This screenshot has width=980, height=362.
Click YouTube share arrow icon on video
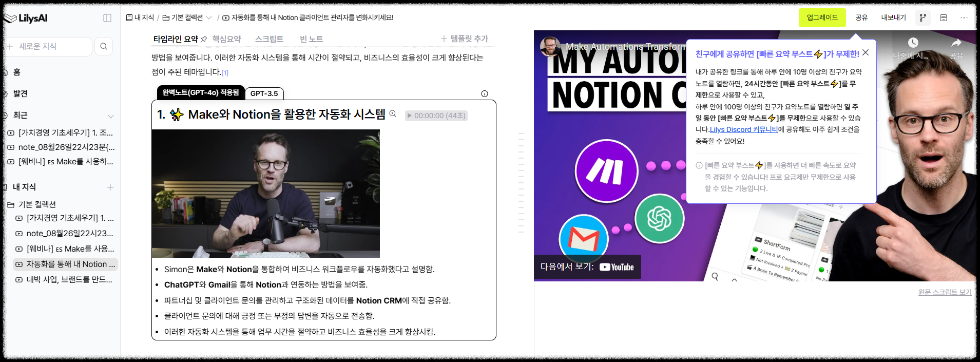[956, 43]
